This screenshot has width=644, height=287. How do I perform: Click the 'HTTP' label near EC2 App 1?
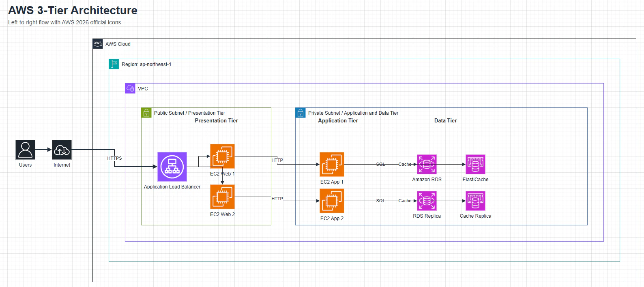(277, 161)
